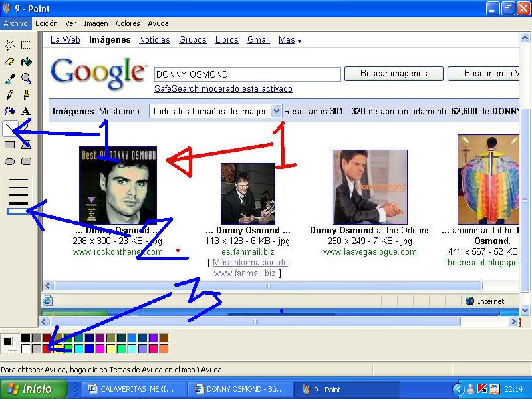Open Todos los tamaños de imagen dropdown
This screenshot has height=399, width=532.
tap(215, 111)
